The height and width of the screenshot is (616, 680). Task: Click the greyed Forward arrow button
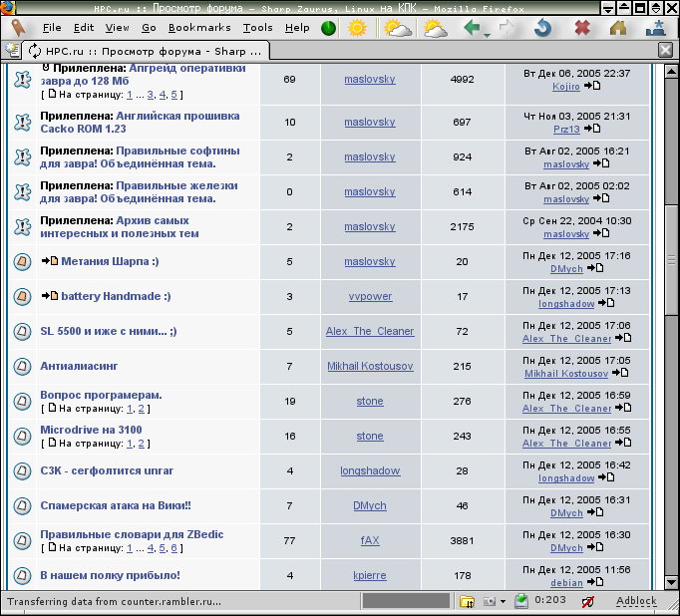(507, 28)
